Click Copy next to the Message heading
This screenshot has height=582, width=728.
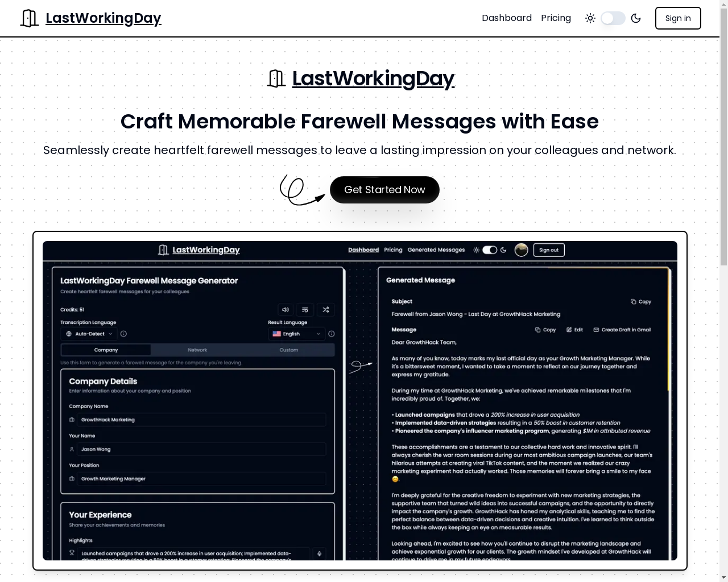545,330
